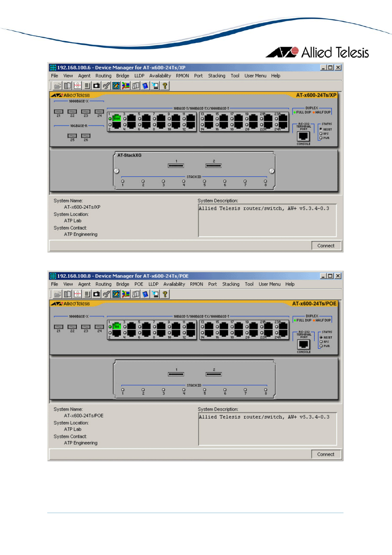Click 'ATP Lab' location in the 24Ts/POE window

(73, 429)
